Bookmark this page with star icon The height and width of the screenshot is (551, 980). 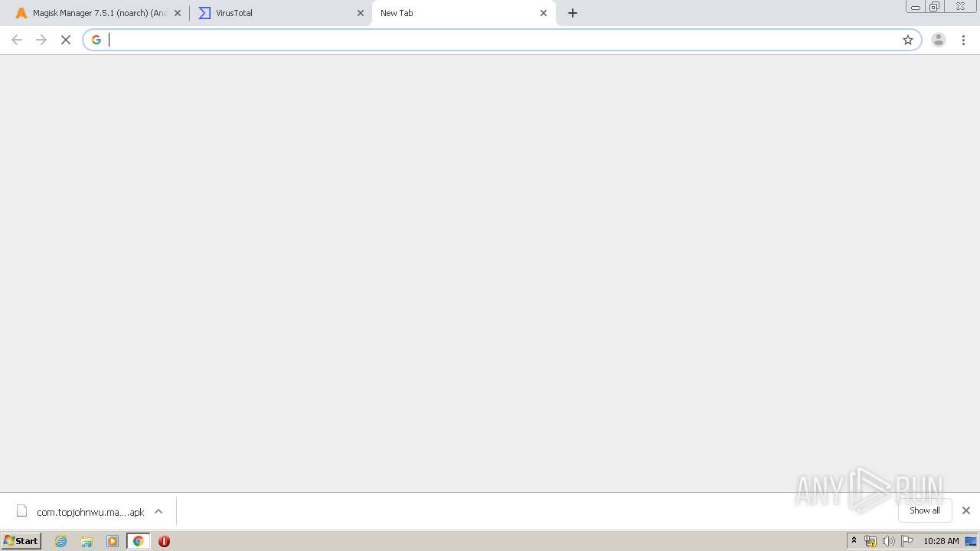(x=908, y=40)
